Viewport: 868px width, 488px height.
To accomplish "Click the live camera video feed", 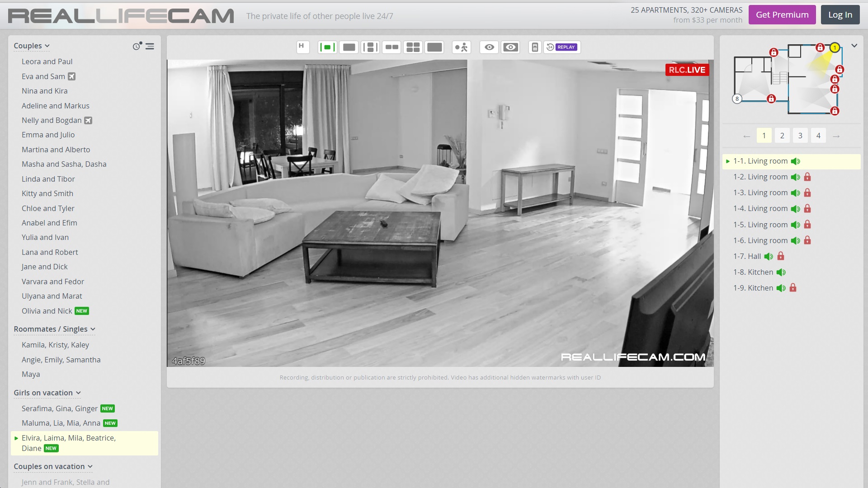I will (x=440, y=213).
